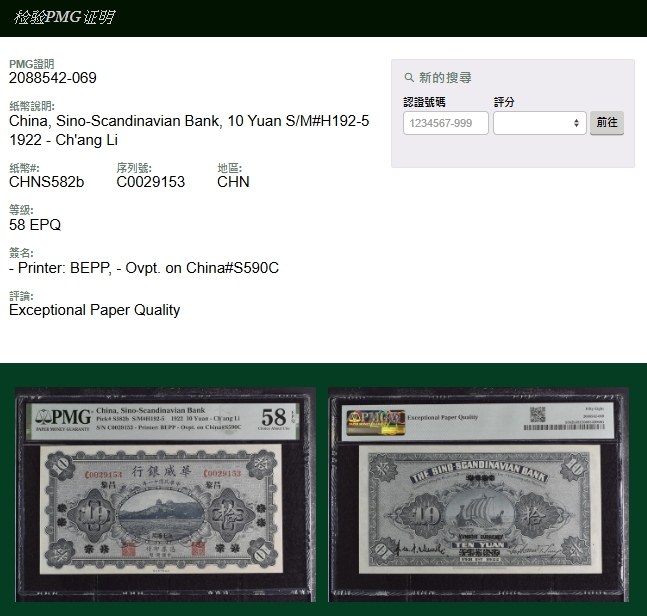Open the 評分 grade dropdown

[x=539, y=123]
